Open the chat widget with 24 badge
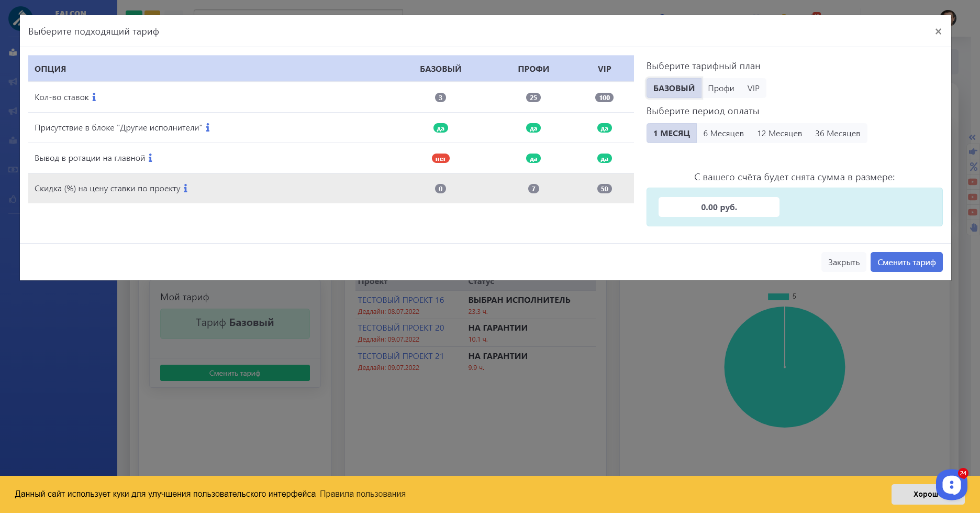The height and width of the screenshot is (513, 980). (951, 485)
